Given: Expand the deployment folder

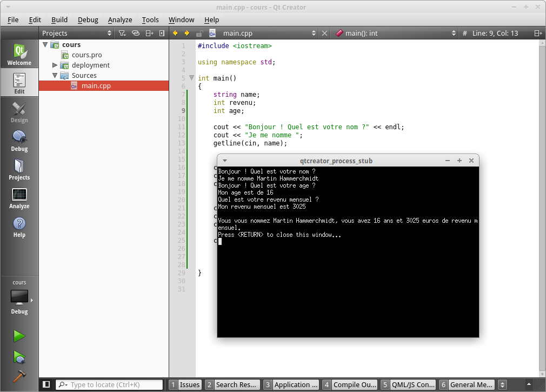Looking at the screenshot, I should (55, 65).
